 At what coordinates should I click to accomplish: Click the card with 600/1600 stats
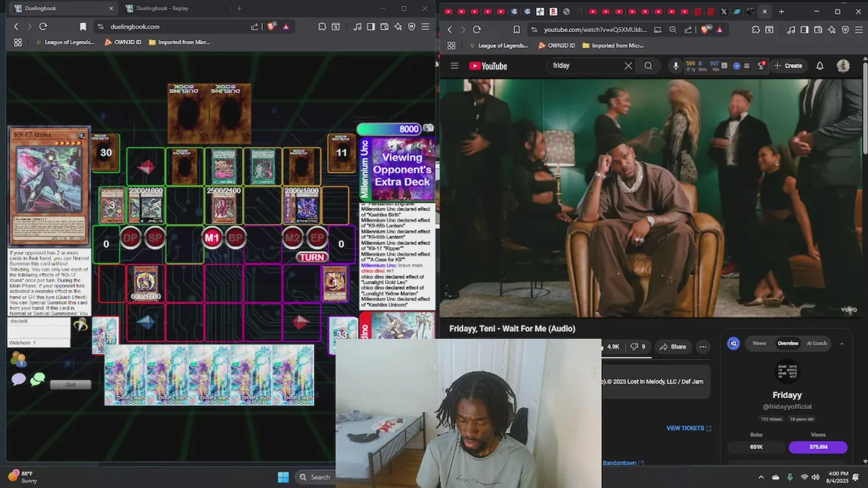[145, 283]
